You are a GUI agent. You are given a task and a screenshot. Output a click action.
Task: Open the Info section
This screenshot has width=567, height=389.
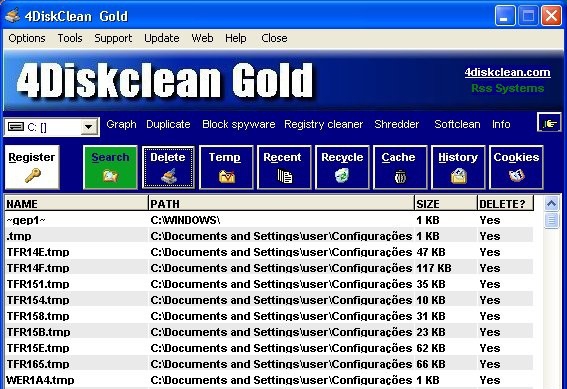tap(501, 124)
